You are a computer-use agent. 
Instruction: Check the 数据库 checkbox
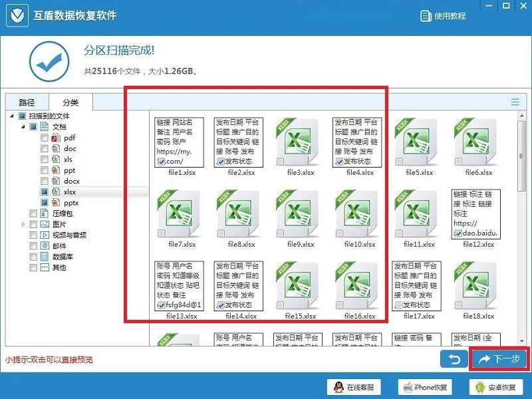33,257
